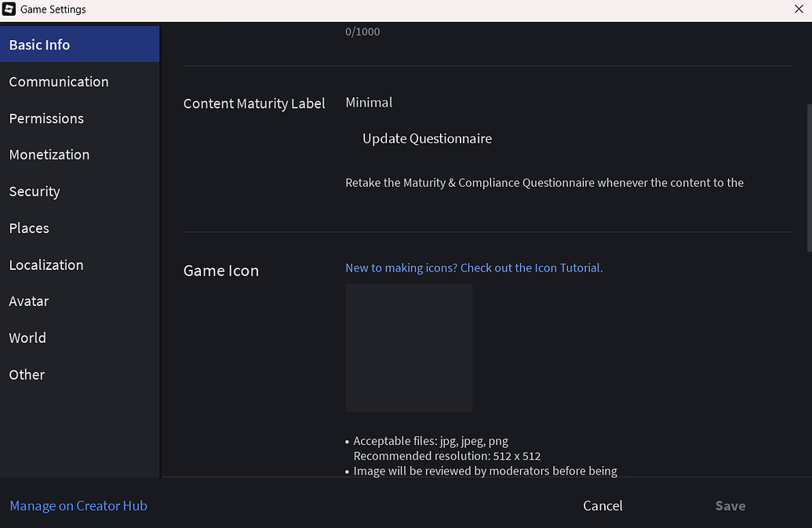Go to the Monetization tab
The image size is (812, 528).
pyautogui.click(x=80, y=155)
